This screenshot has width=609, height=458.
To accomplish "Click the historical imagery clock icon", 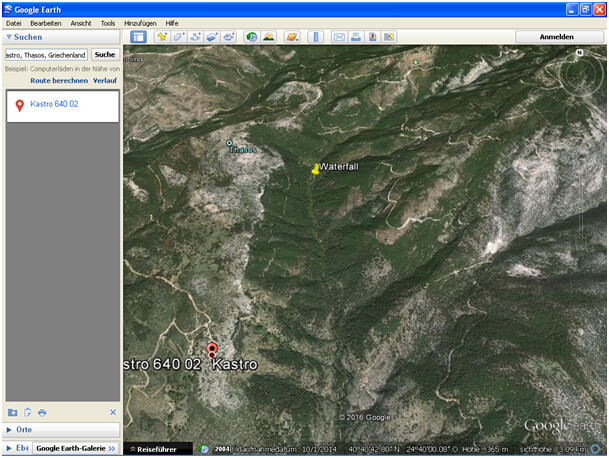I will click(251, 37).
